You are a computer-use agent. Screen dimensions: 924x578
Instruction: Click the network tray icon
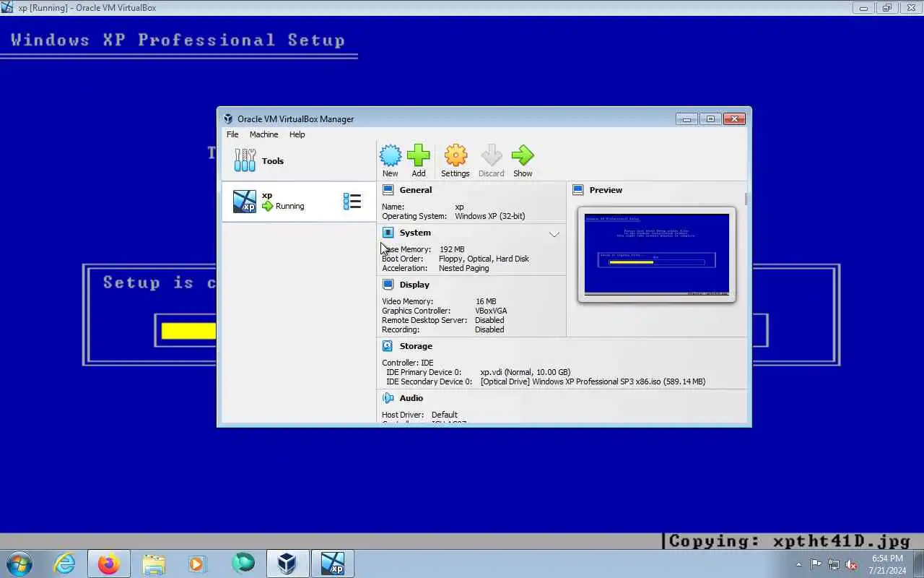pos(834,564)
